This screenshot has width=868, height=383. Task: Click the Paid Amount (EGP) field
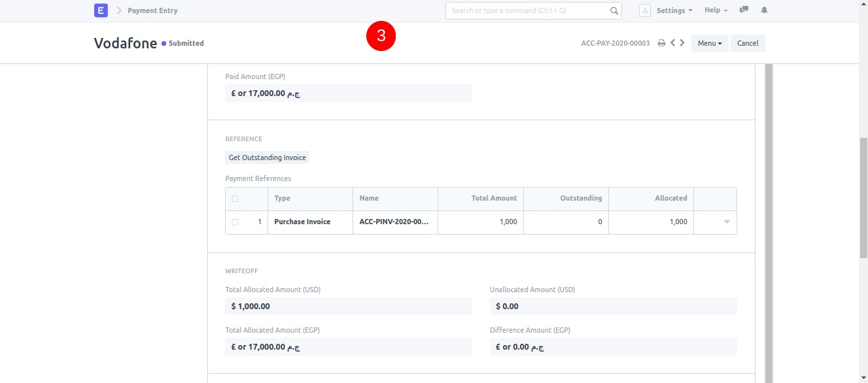click(349, 93)
